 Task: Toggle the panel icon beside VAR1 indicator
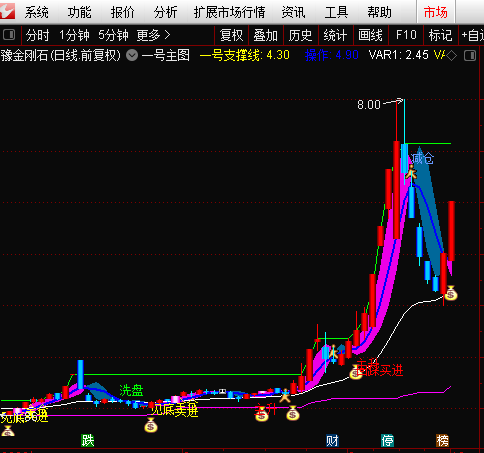click(x=470, y=55)
